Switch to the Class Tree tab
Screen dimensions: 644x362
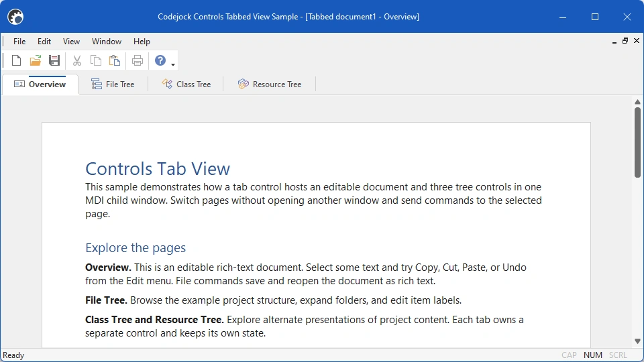click(x=186, y=84)
